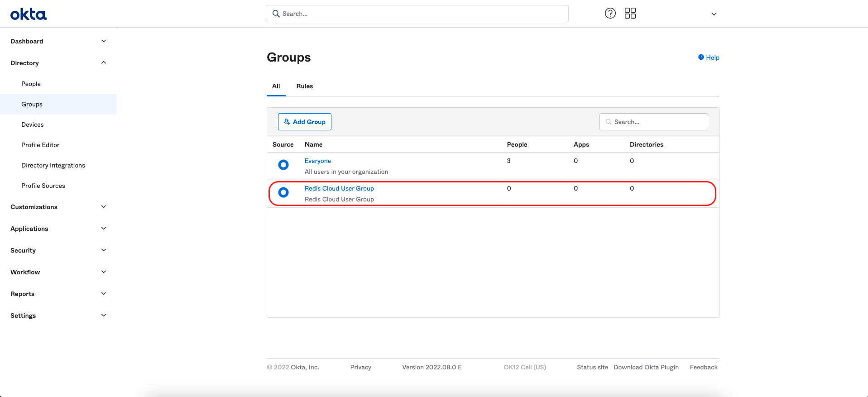Open the apps grid icon

630,14
